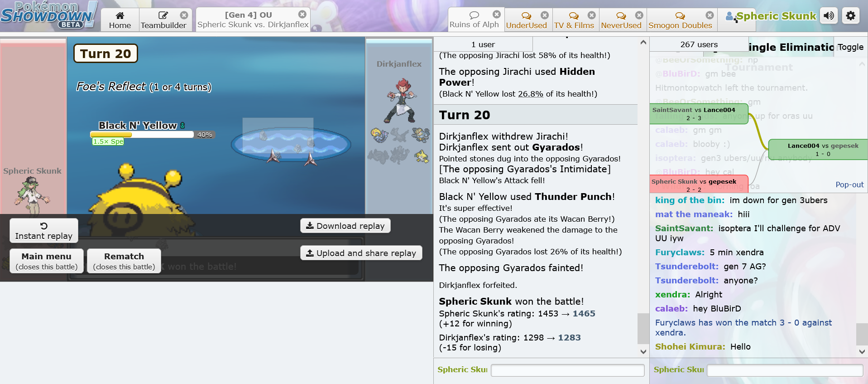The width and height of the screenshot is (868, 384).
Task: Click the Pokemon Showdown logo
Action: tap(49, 15)
